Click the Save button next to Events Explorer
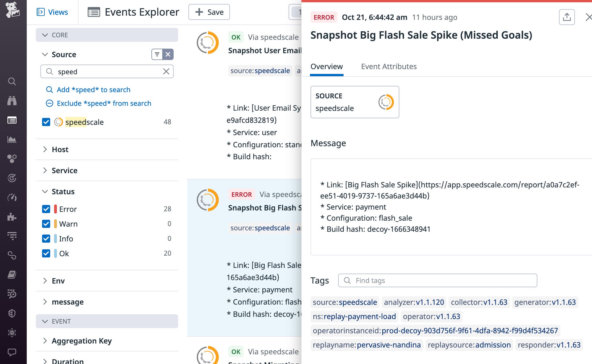 [x=209, y=12]
